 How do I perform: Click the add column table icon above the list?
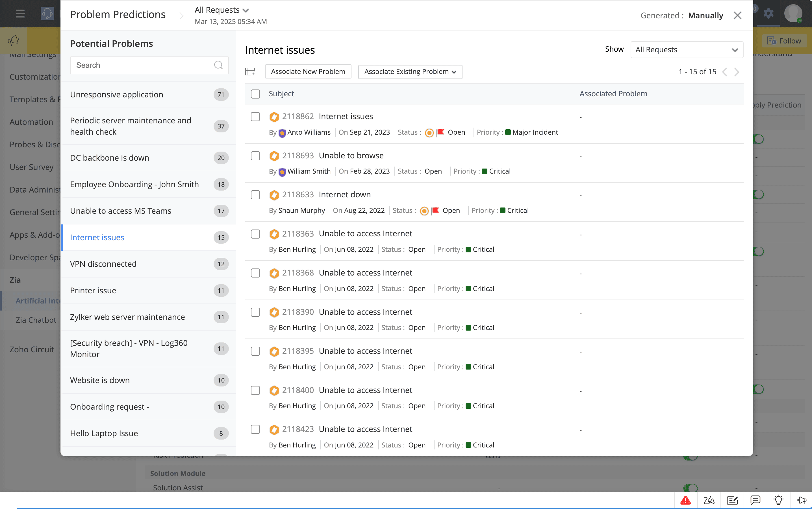[x=250, y=71]
